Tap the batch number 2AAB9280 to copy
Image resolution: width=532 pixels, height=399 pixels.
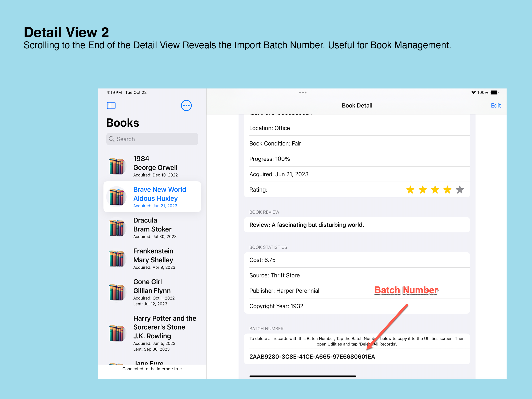(312, 356)
